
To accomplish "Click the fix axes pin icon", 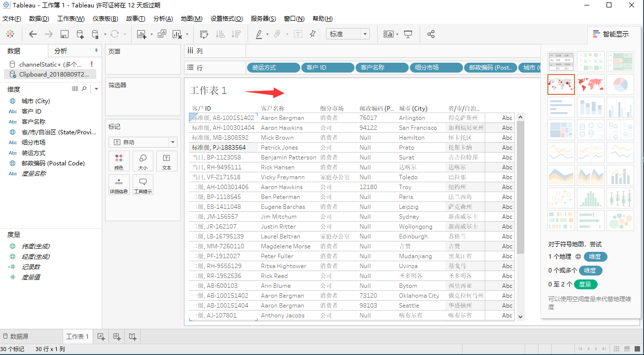I will [313, 34].
